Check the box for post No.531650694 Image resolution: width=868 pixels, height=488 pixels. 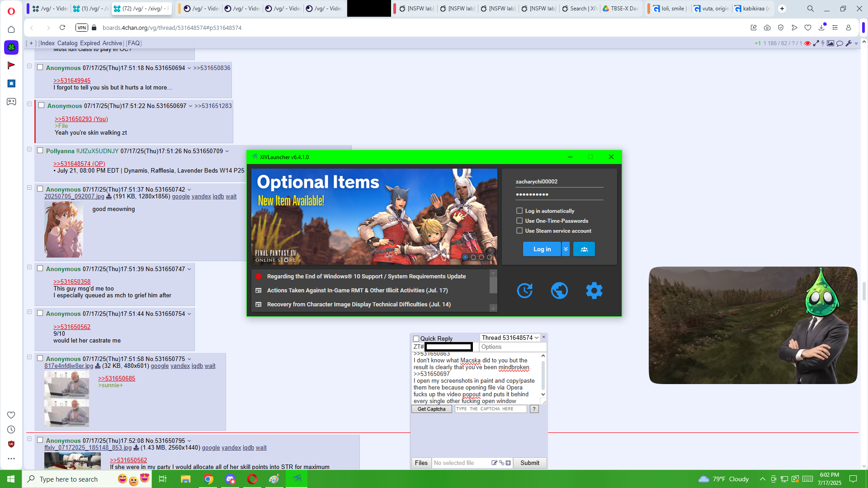coord(40,67)
